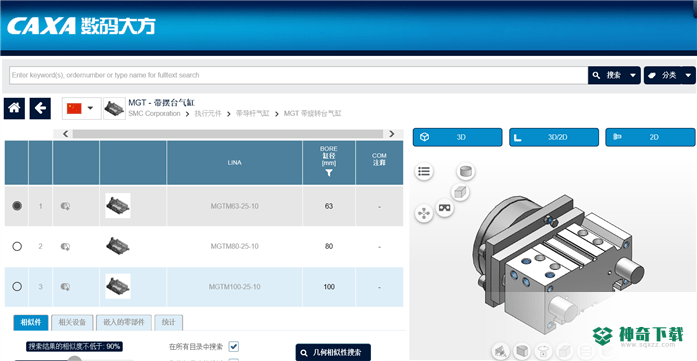Switch to the 3D/2D view button
The width and height of the screenshot is (697, 361).
coord(554,137)
